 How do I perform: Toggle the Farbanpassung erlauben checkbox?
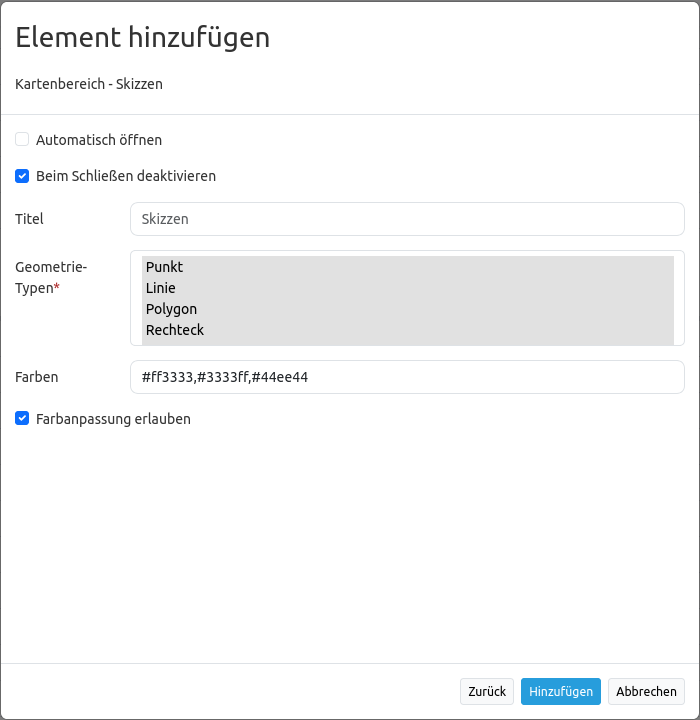(x=22, y=419)
